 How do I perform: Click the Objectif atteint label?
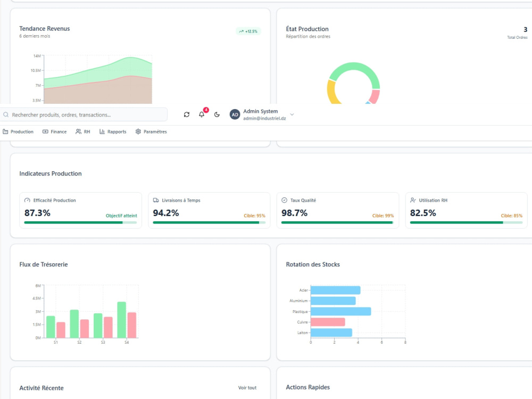point(121,216)
